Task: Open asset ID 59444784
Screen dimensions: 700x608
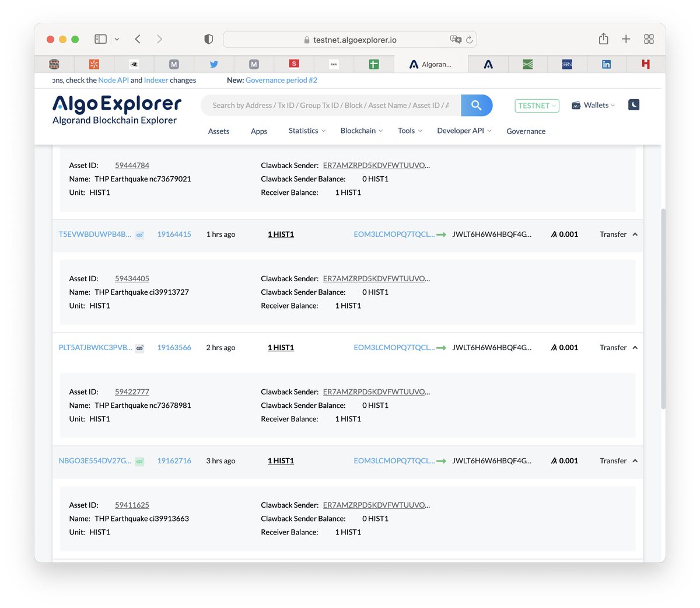Action: pos(132,165)
